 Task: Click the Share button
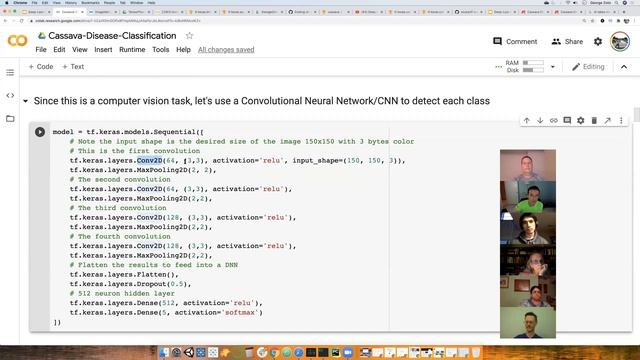(x=567, y=42)
